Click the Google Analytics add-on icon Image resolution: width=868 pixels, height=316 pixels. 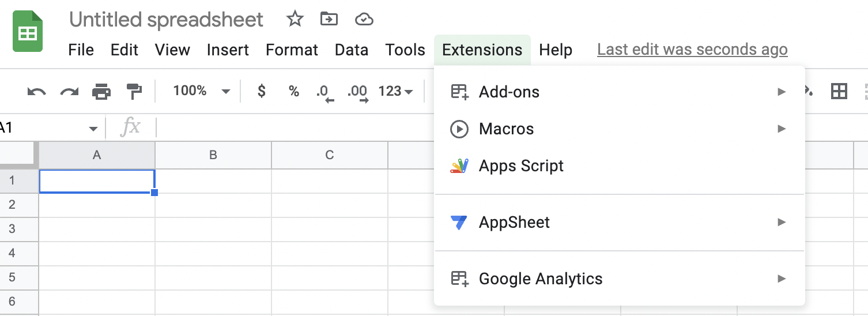click(x=459, y=279)
